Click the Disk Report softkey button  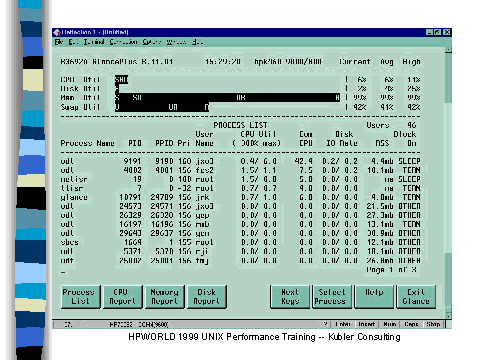[x=207, y=296]
